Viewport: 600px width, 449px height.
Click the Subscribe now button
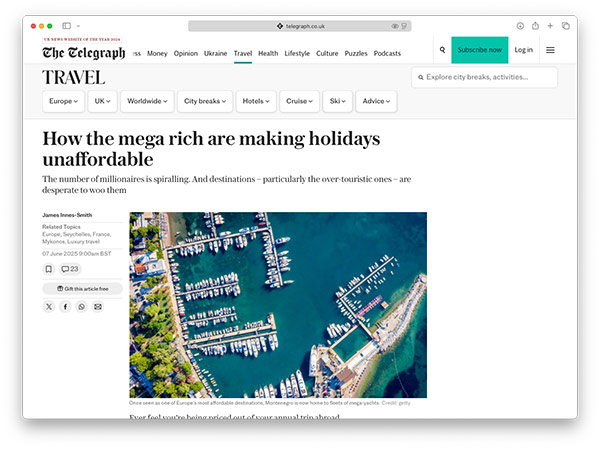tap(480, 49)
